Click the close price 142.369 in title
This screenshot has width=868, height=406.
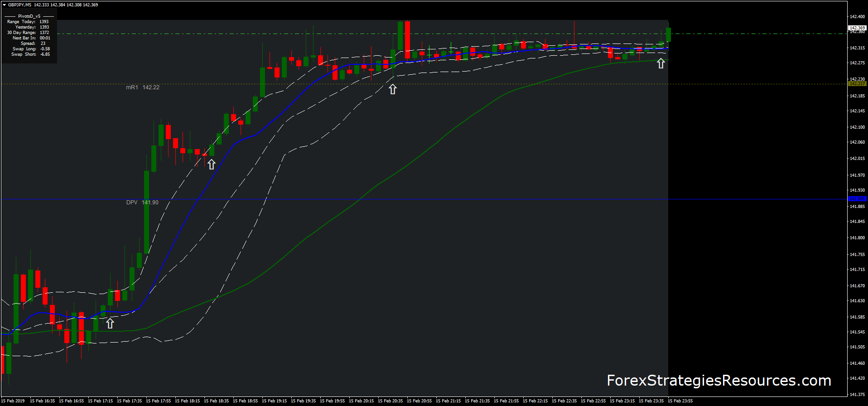(x=90, y=5)
